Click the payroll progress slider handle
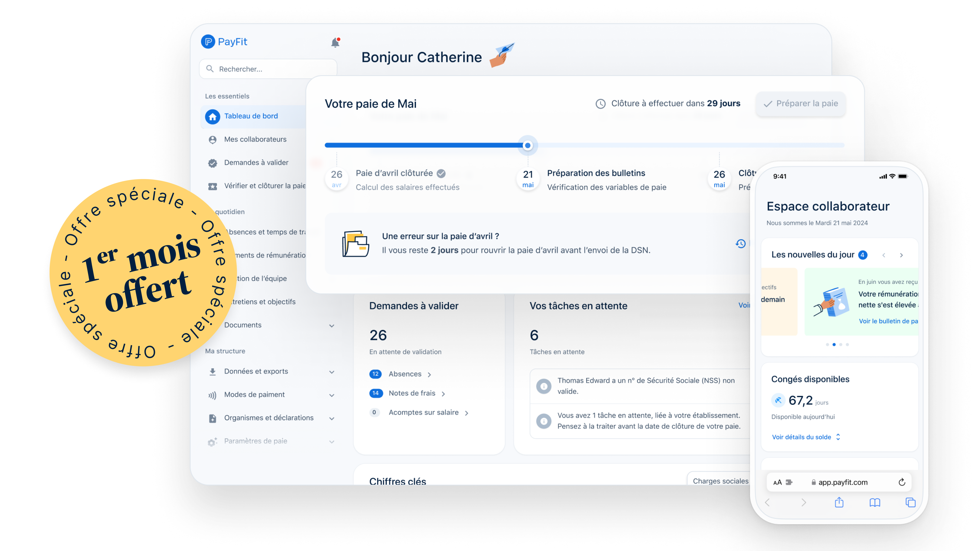The width and height of the screenshot is (980, 551). (528, 145)
